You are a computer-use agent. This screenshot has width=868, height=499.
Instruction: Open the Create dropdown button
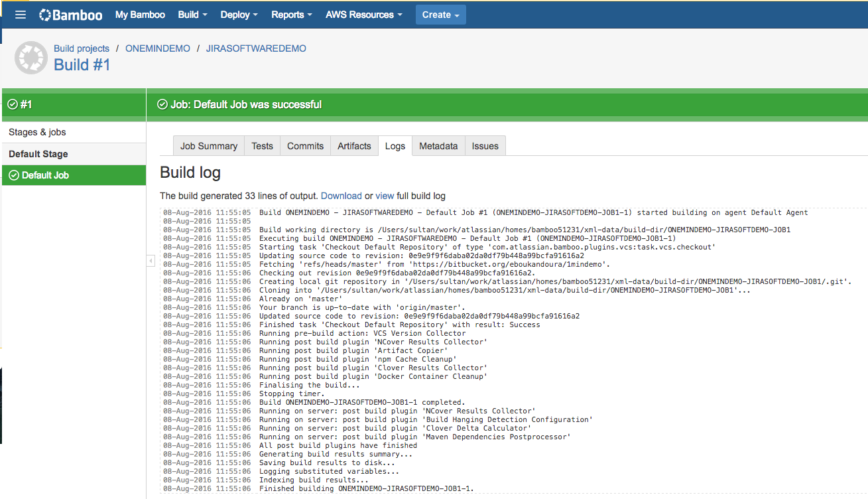click(x=440, y=15)
